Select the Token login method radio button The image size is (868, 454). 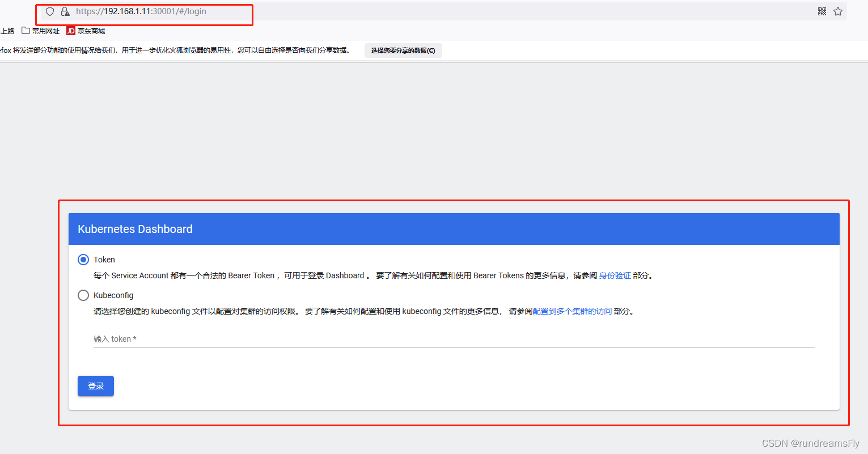[x=83, y=259]
